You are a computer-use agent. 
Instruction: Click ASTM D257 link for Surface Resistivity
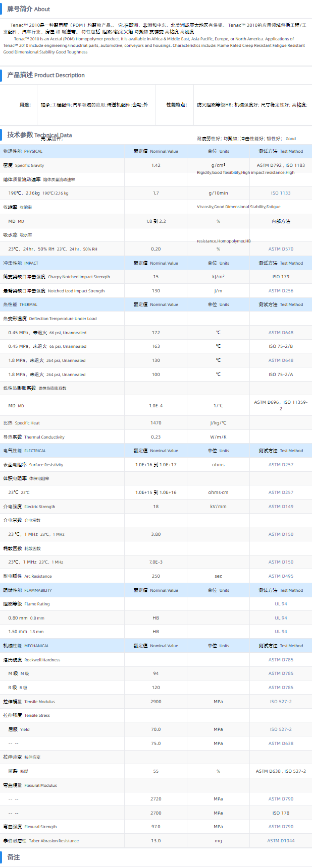(x=281, y=465)
